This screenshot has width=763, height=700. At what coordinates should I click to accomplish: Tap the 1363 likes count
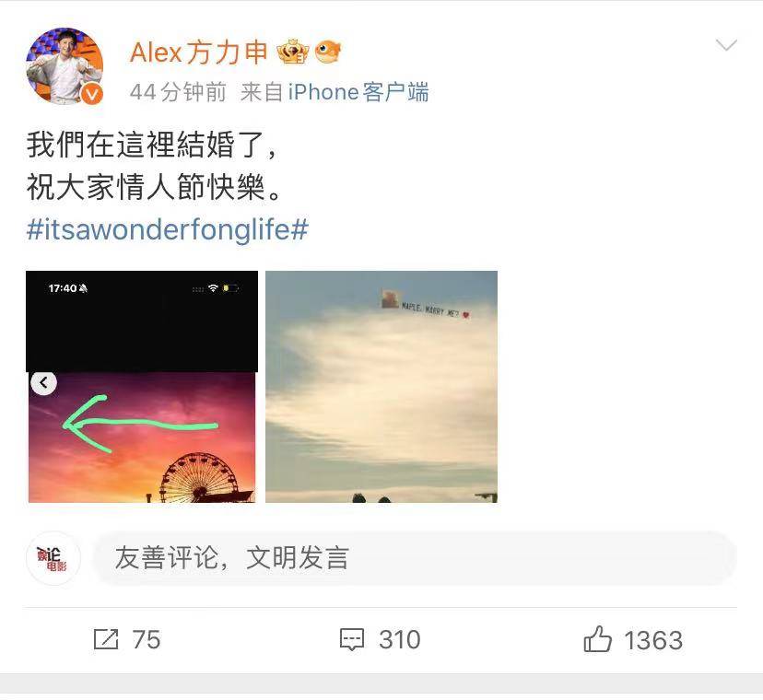(653, 640)
